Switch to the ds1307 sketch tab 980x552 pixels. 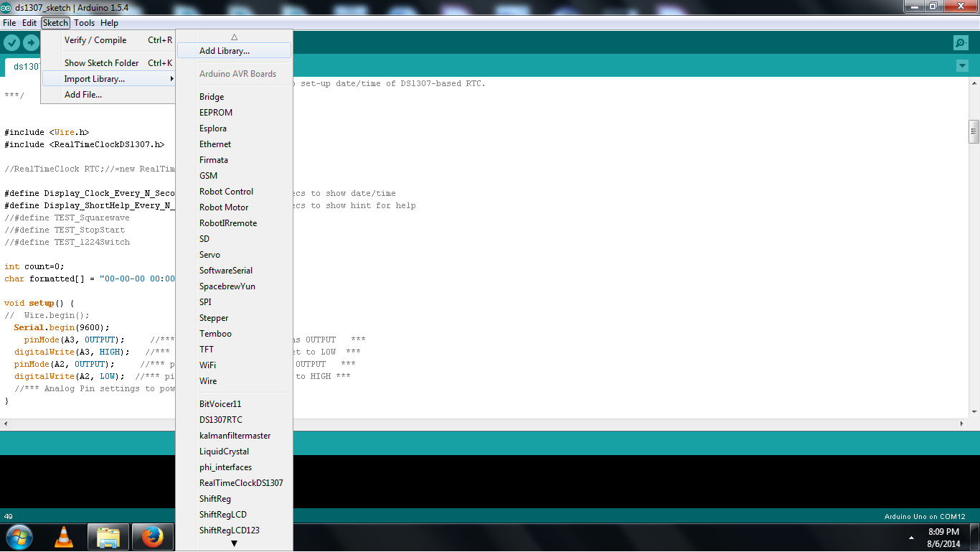coord(25,65)
